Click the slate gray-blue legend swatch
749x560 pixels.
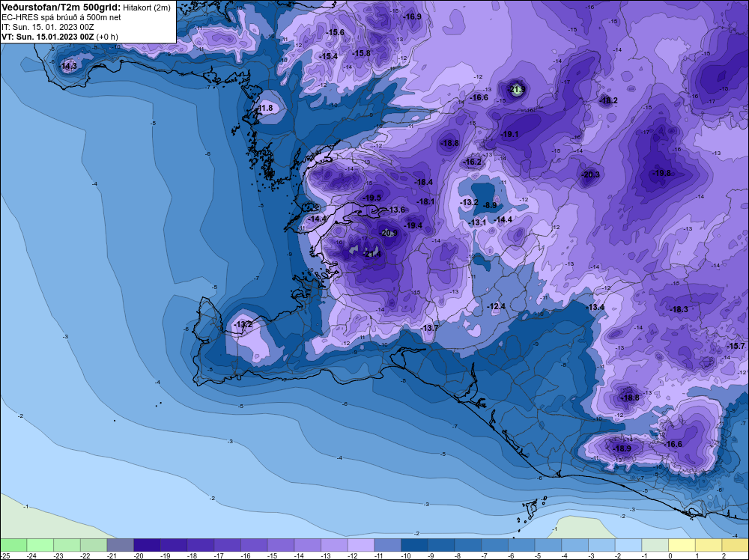[x=121, y=544]
